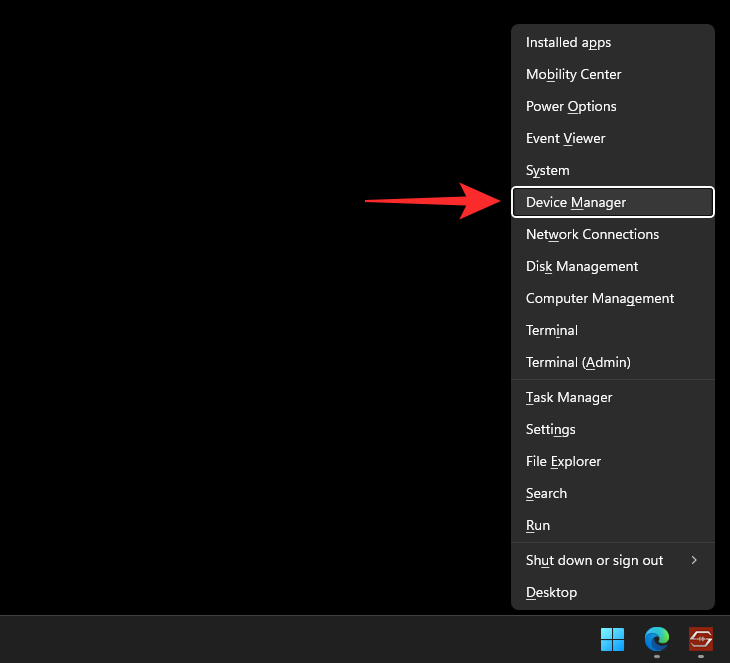Viewport: 730px width, 663px height.
Task: Expand Shut down or sign out submenu
Action: tap(613, 561)
